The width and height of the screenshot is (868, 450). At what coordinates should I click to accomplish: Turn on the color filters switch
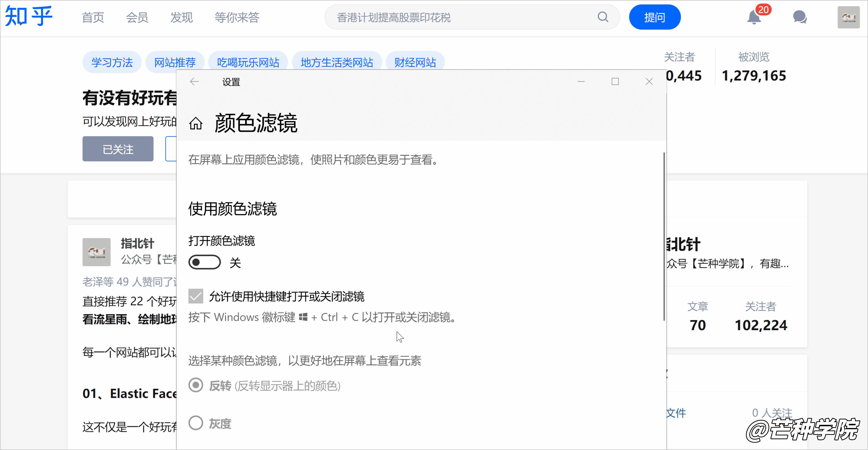point(205,262)
